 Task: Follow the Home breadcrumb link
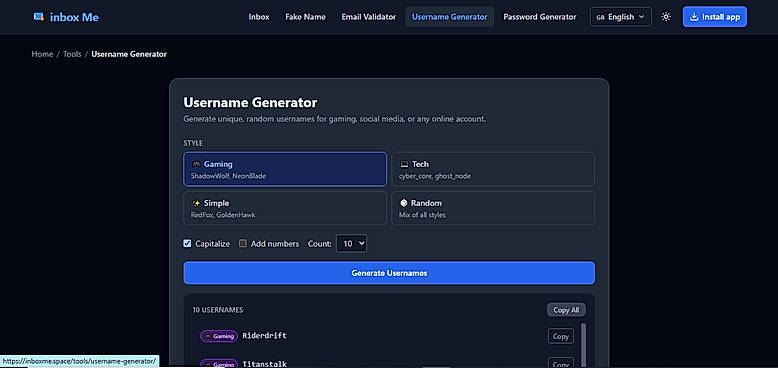42,54
